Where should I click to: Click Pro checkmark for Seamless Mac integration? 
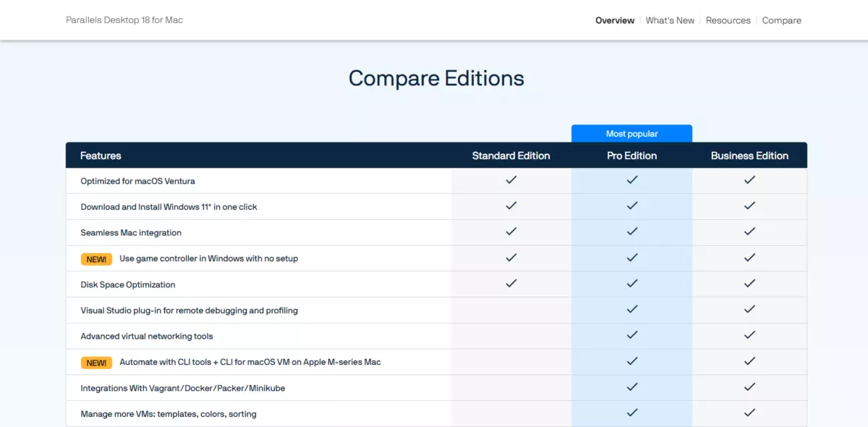(631, 232)
